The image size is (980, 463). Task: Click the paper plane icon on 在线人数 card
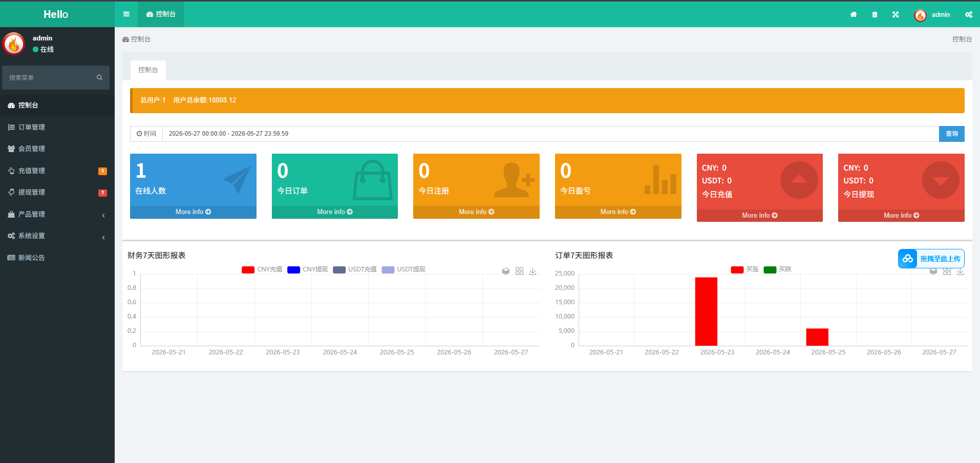pyautogui.click(x=237, y=179)
